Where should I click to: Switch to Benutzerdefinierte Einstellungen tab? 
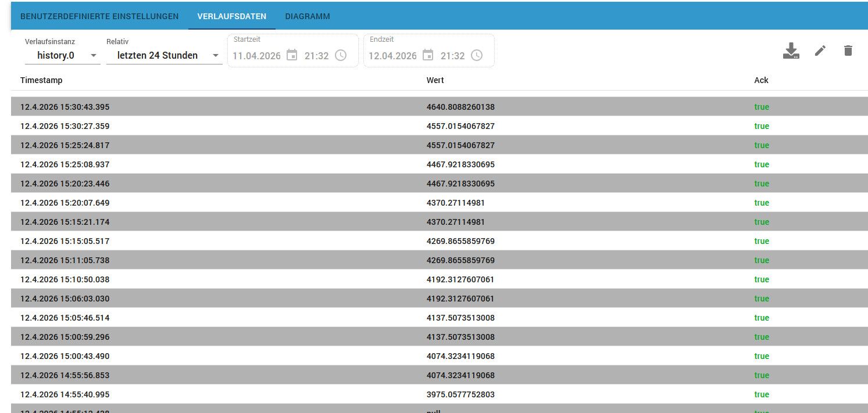[x=99, y=16]
